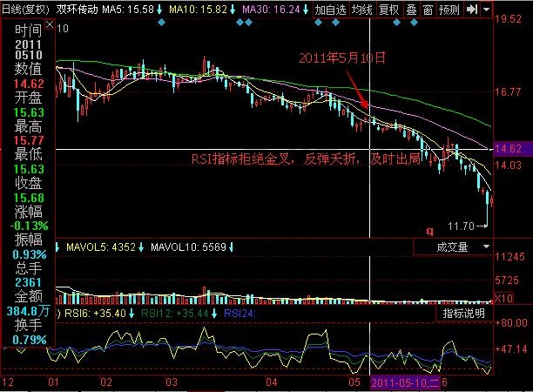
Task: Click the MA10 down-arrow indicator icon
Action: (233, 10)
